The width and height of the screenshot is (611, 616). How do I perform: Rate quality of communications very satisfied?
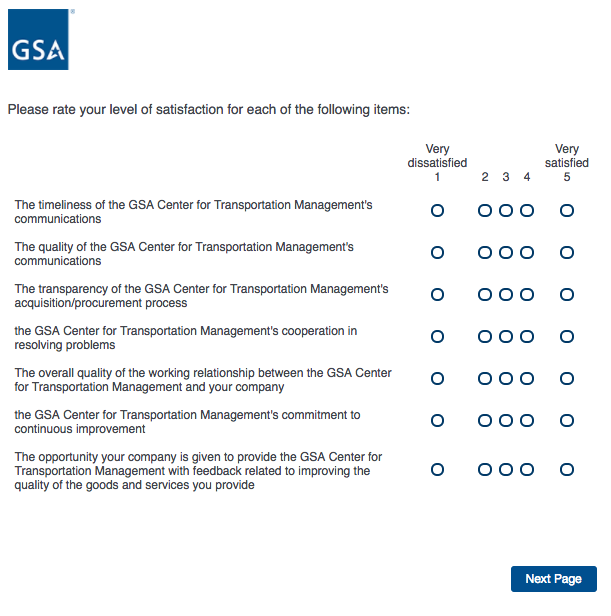tap(567, 253)
